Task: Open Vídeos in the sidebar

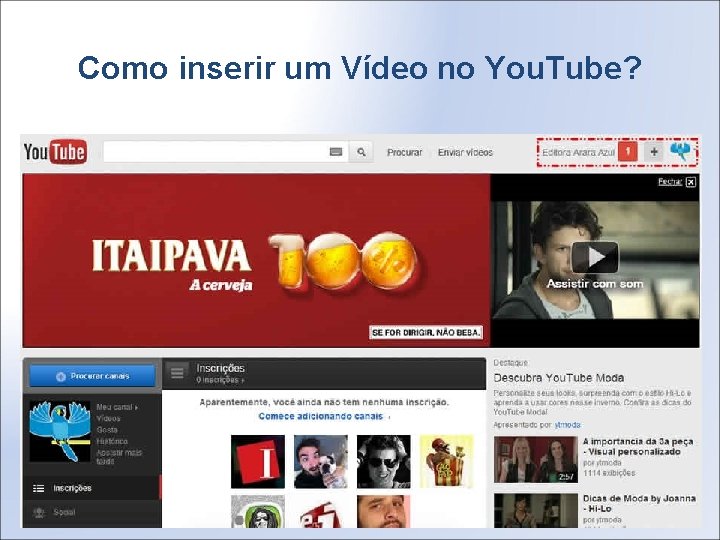Action: coord(108,419)
